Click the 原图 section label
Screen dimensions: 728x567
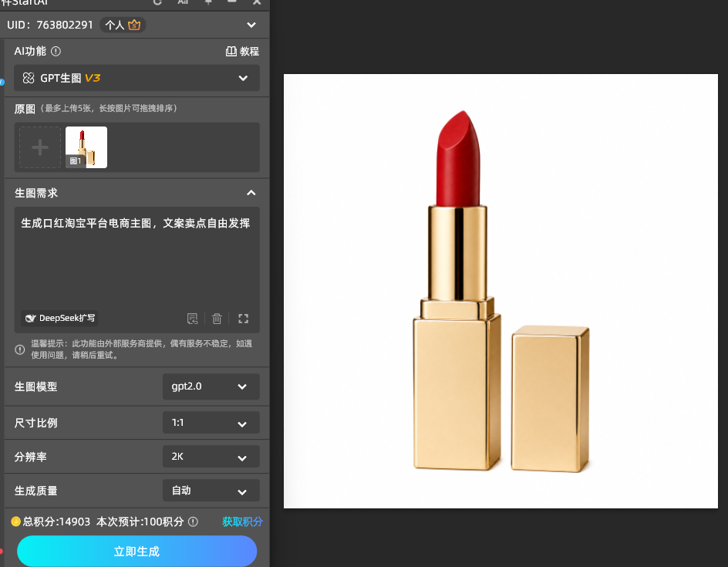(x=25, y=109)
